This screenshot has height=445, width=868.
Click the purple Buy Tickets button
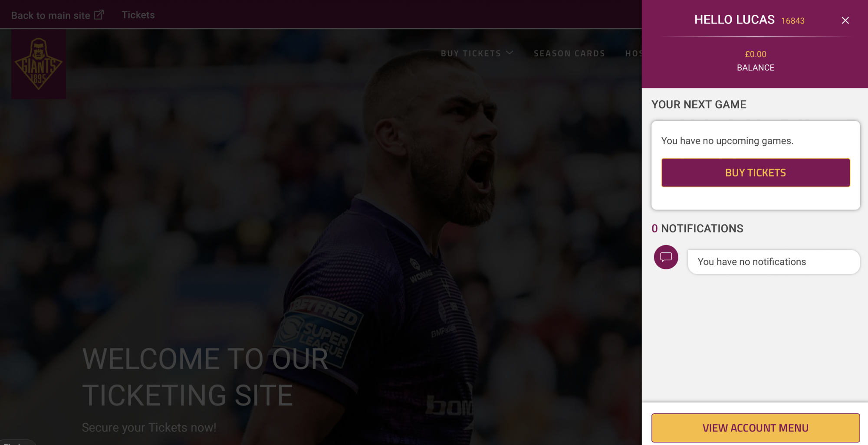coord(755,173)
